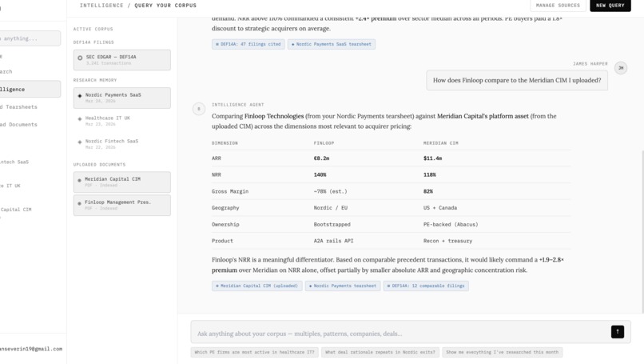Open 'Capital CIM' recent item in left sidebar
Image resolution: width=644 pixels, height=364 pixels.
tap(17, 210)
